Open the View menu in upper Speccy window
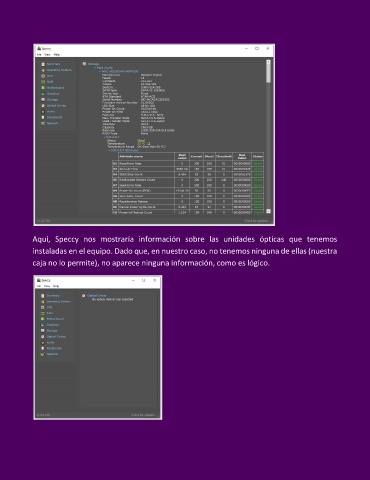The height and width of the screenshot is (480, 370). pos(47,54)
